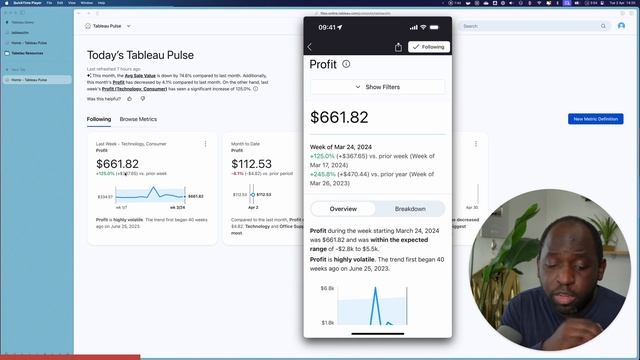This screenshot has width=640, height=360.
Task: Click the Tableau Pulse logo icon
Action: 88,26
